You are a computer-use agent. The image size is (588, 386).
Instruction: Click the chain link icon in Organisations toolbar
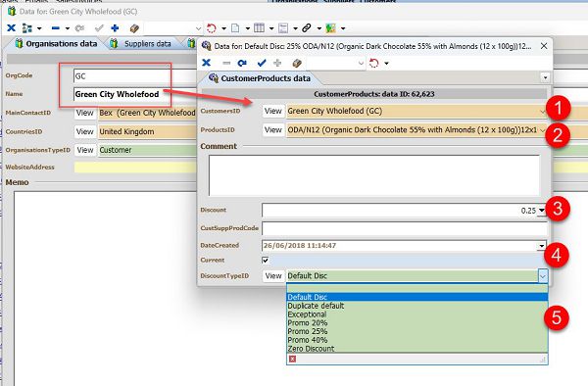(307, 28)
